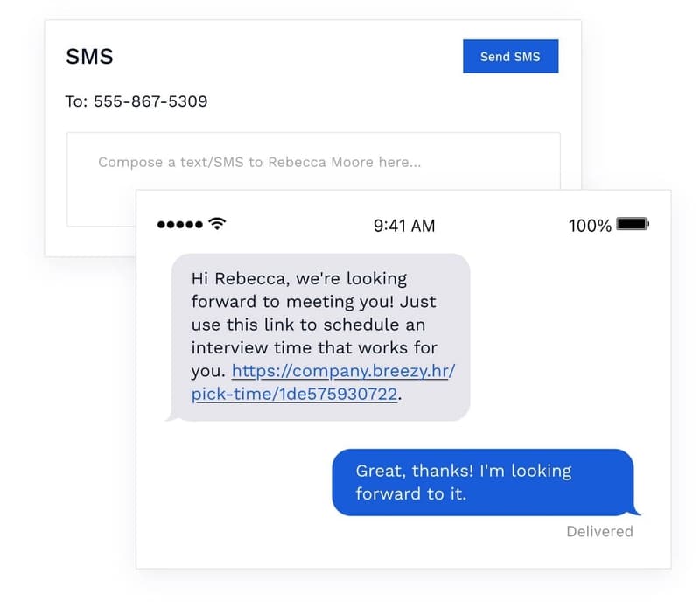Click the SMS panel heading

[x=89, y=57]
